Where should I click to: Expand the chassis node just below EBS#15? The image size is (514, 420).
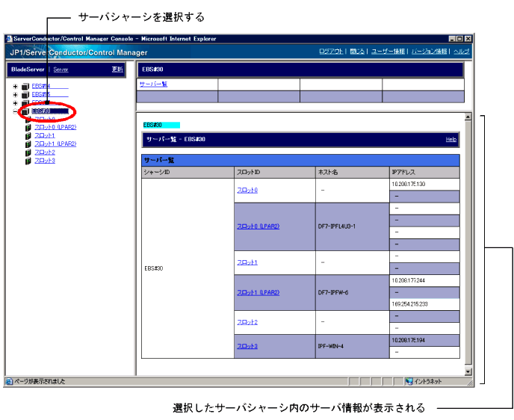click(x=15, y=103)
